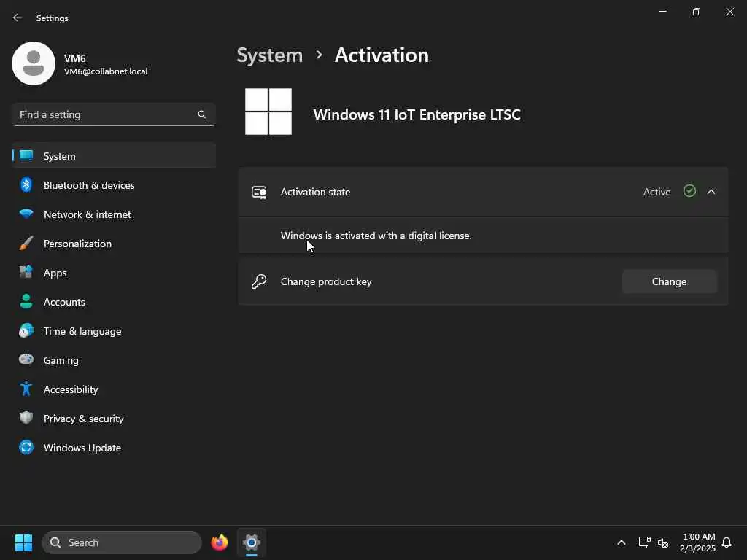
Task: Launch Firefox from the taskbar
Action: pos(220,542)
